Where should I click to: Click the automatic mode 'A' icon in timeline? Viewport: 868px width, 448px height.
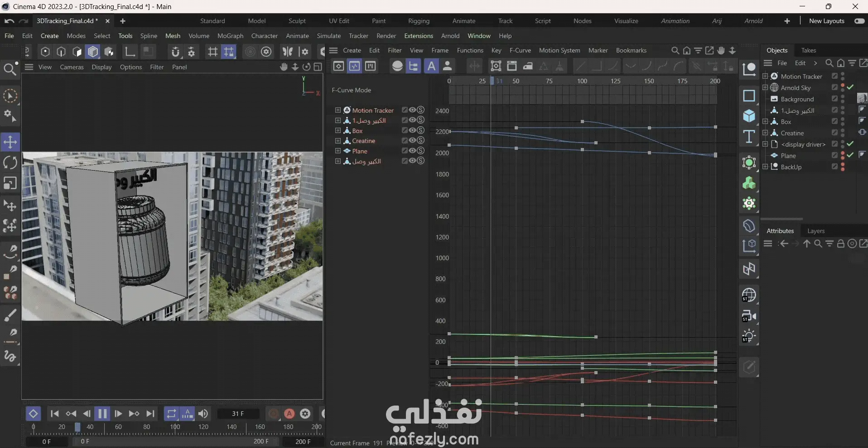coord(431,66)
